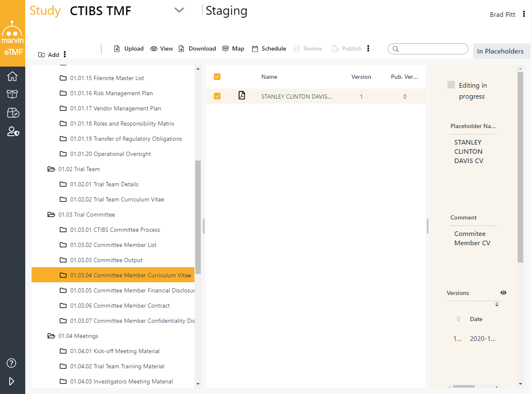Open the help question mark icon
Screen dimensions: 532x394
click(x=12, y=363)
